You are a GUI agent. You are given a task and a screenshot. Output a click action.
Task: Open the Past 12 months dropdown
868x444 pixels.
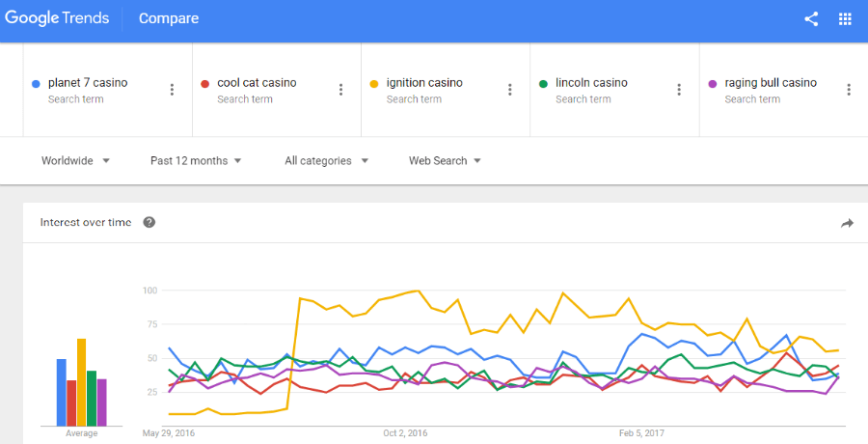click(196, 161)
